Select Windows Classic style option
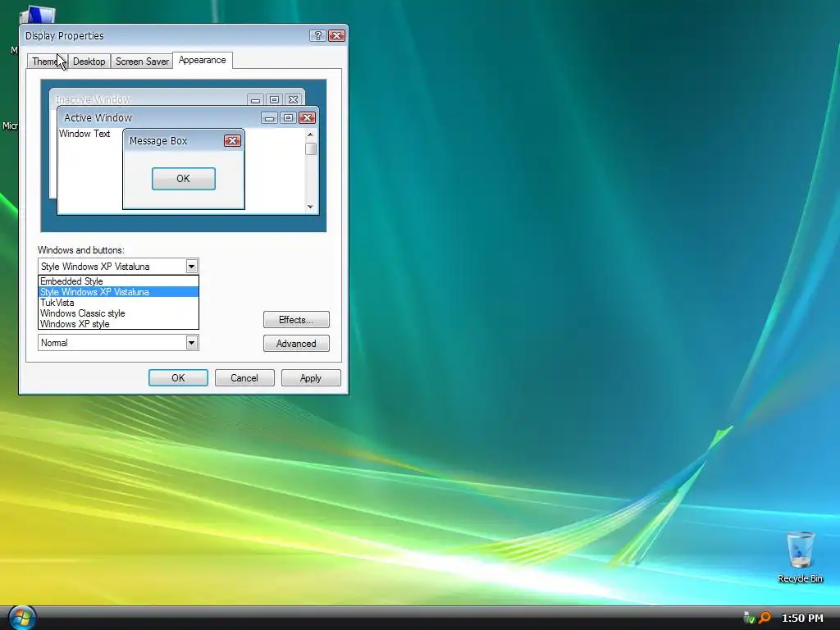This screenshot has height=630, width=840. pos(118,313)
